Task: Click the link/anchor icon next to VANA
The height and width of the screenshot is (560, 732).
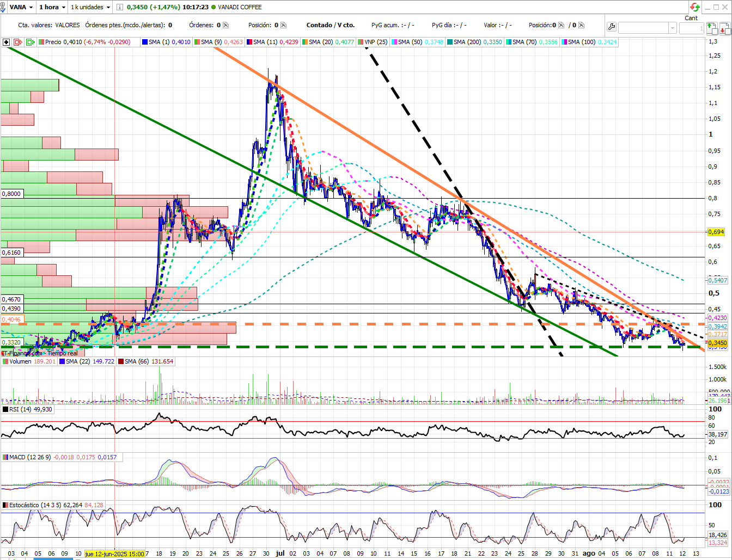Action: pos(3,7)
